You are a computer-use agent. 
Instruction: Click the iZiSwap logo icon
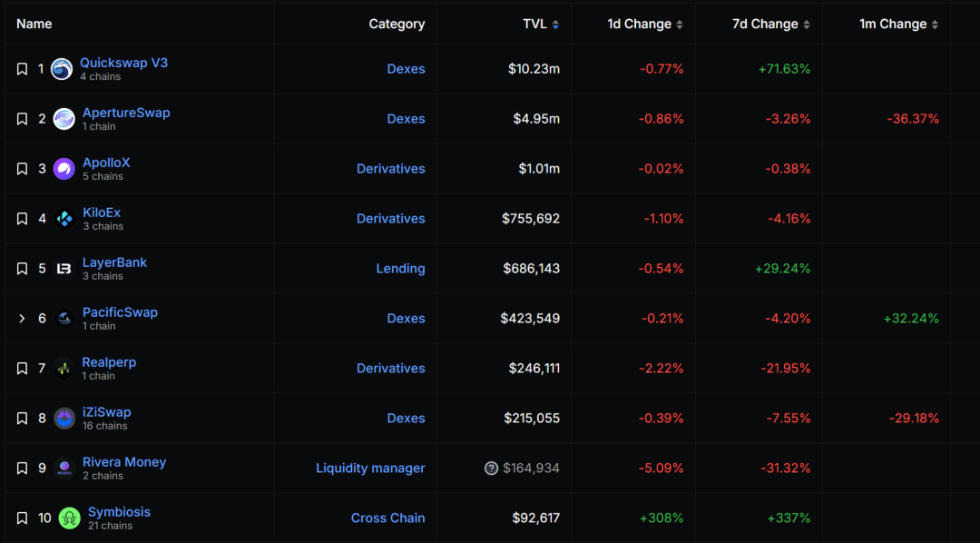(x=64, y=419)
